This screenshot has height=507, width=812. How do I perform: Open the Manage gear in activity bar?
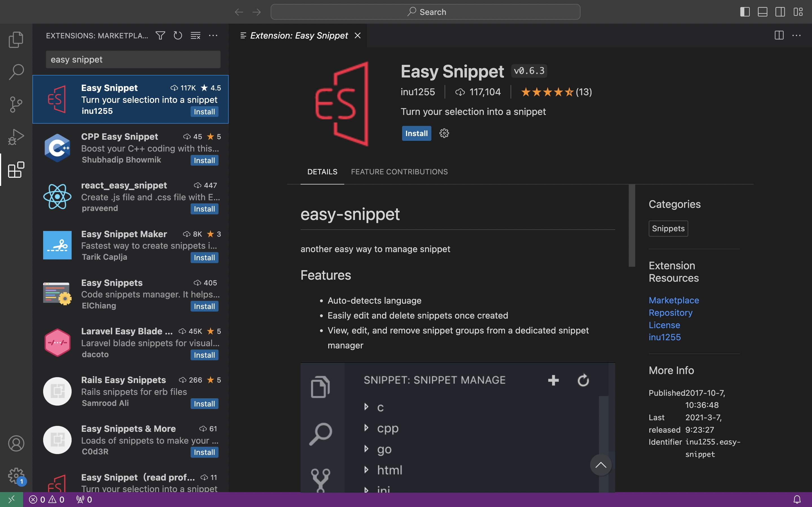pos(16,476)
